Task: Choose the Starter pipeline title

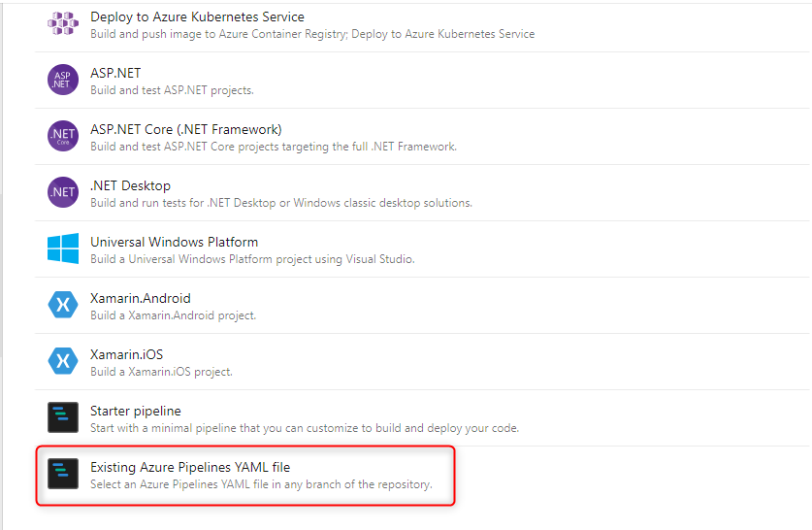Action: coord(135,411)
